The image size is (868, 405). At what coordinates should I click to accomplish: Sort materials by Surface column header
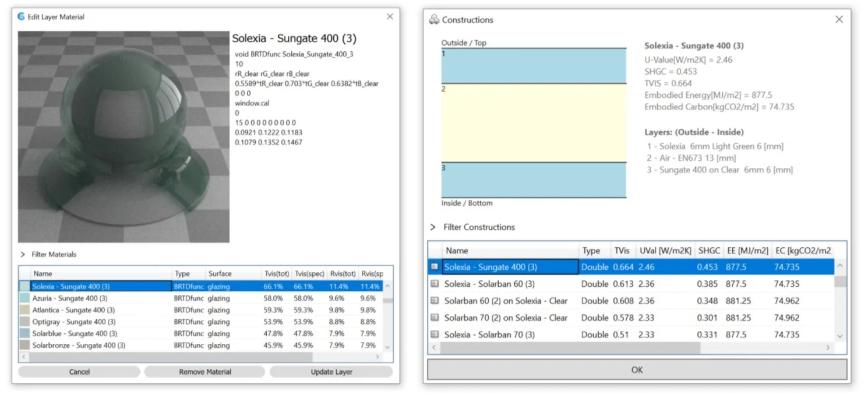click(x=233, y=273)
